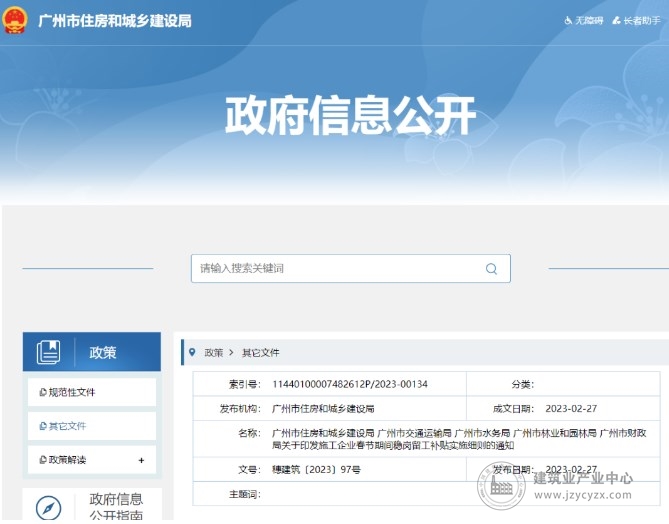Open the 广州市住房和城乡建设局 site title

click(x=115, y=20)
